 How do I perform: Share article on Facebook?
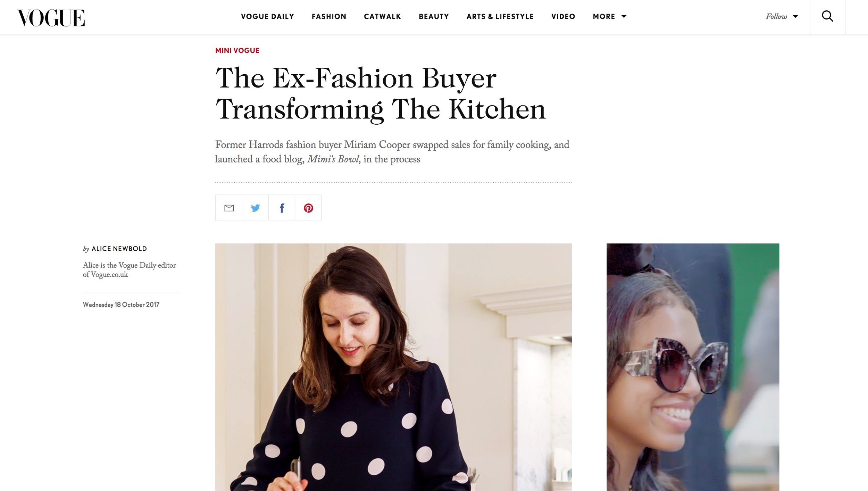282,208
